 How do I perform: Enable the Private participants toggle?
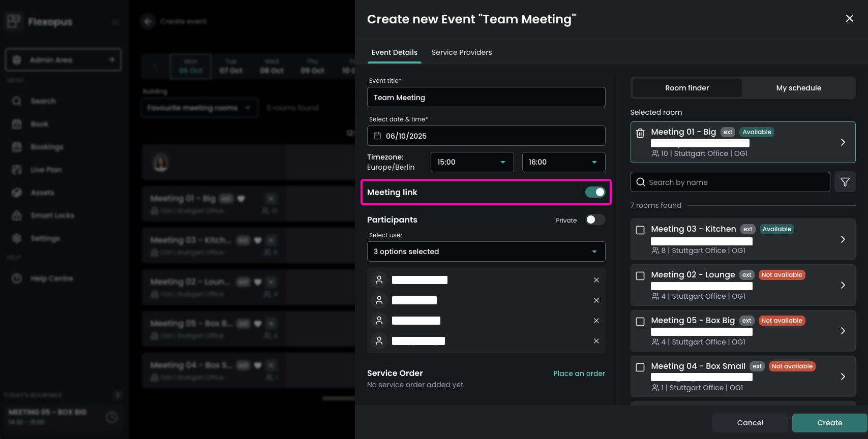tap(594, 219)
